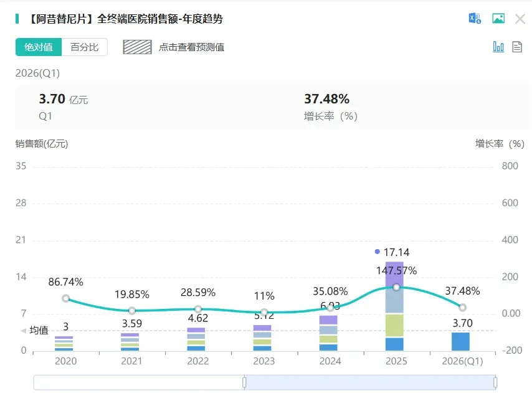Viewport: 532px width, 393px height.
Task: Click right handle of zoom range slider
Action: coord(495,382)
